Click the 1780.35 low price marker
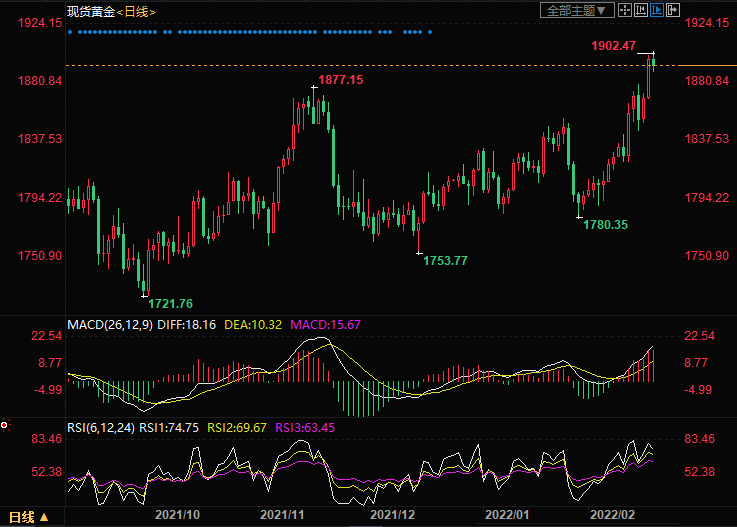 tap(606, 225)
